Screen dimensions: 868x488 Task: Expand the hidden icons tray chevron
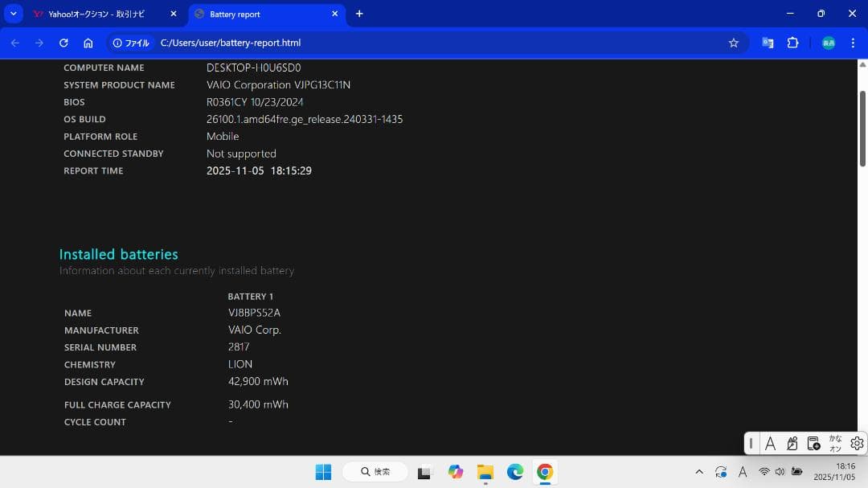tap(699, 473)
